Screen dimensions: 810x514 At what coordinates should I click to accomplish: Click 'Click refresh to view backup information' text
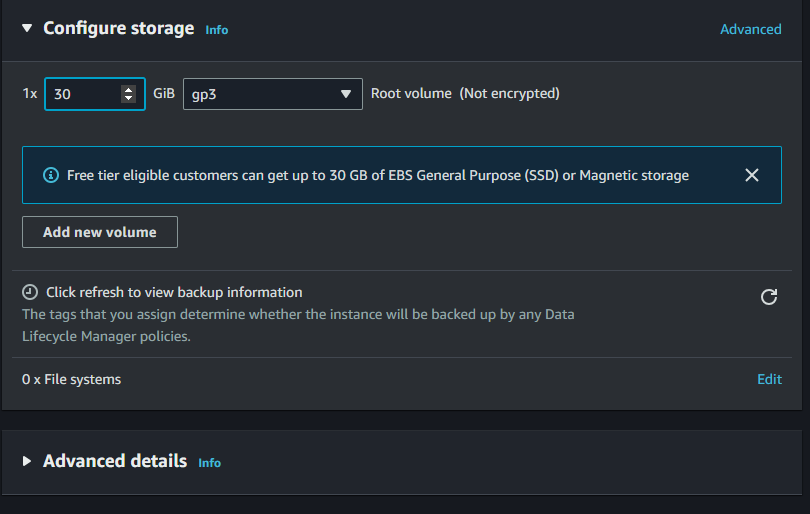pos(174,292)
